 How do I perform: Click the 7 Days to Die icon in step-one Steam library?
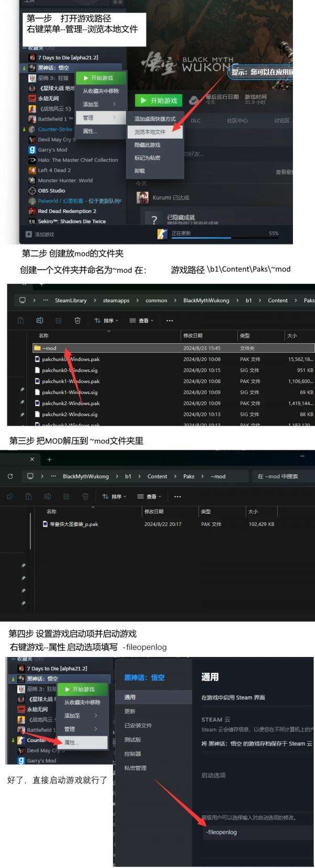(32, 57)
